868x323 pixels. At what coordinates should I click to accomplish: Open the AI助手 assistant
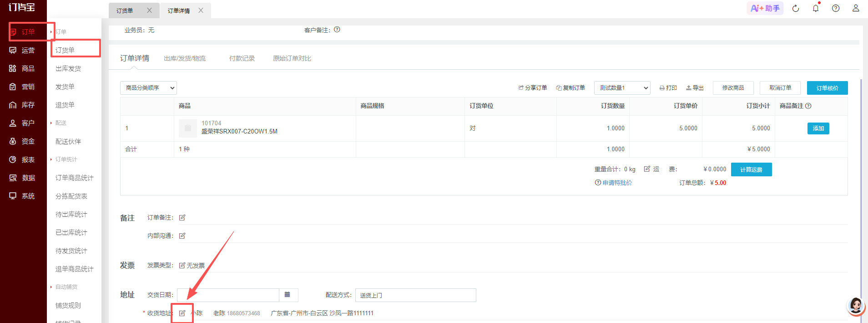[x=765, y=8]
